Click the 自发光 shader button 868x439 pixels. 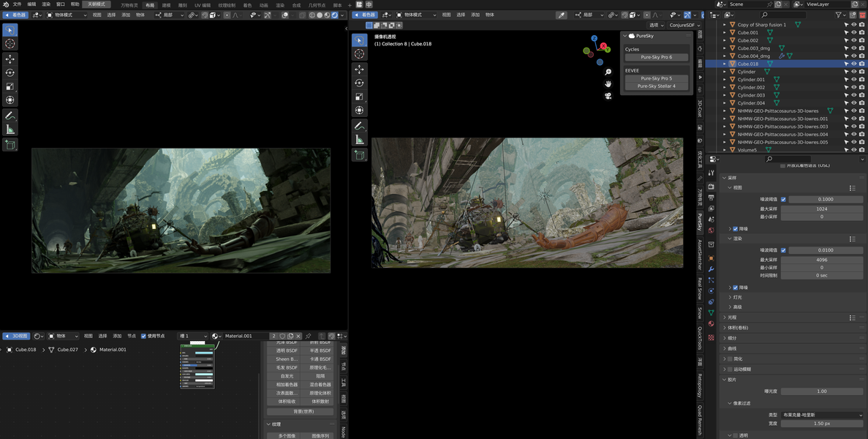tap(287, 376)
